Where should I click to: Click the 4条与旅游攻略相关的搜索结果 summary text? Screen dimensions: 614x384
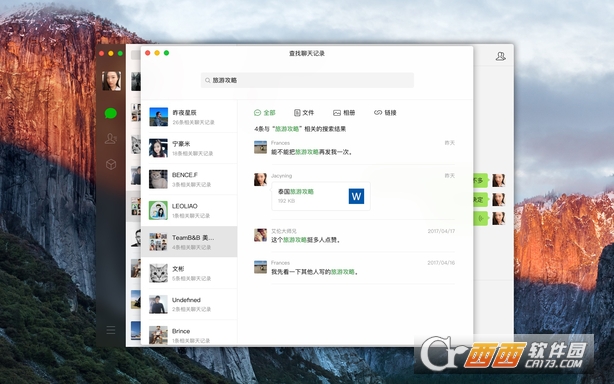pyautogui.click(x=300, y=129)
